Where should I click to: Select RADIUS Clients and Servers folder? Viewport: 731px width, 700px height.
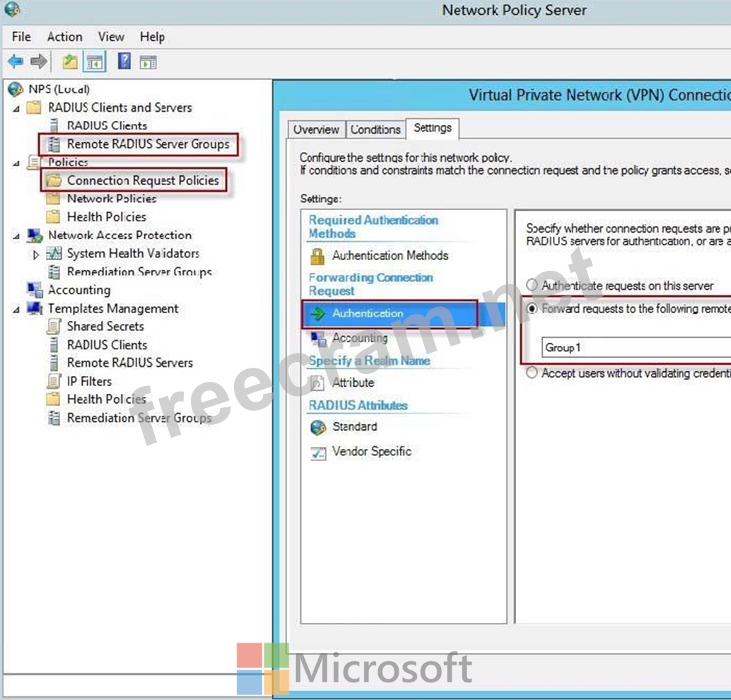pyautogui.click(x=119, y=107)
